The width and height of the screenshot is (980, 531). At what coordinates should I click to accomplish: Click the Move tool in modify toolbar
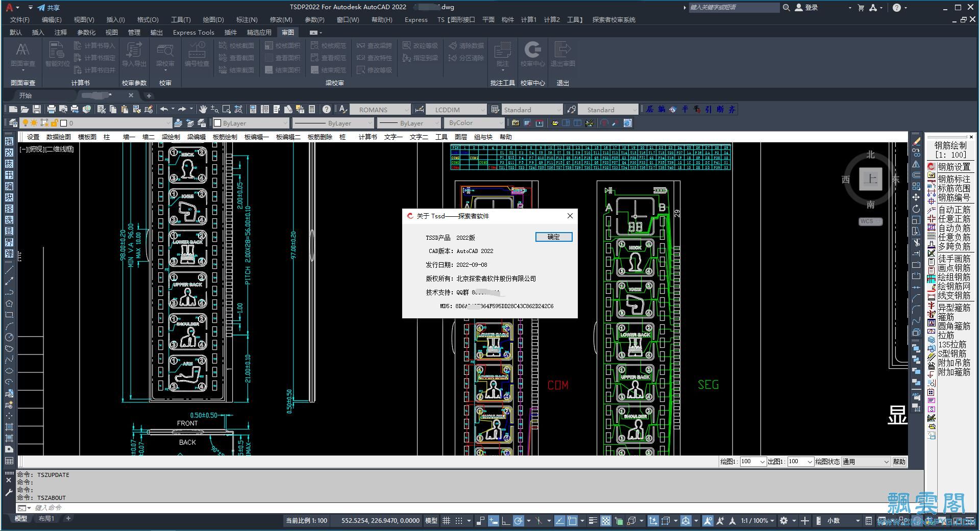[917, 197]
